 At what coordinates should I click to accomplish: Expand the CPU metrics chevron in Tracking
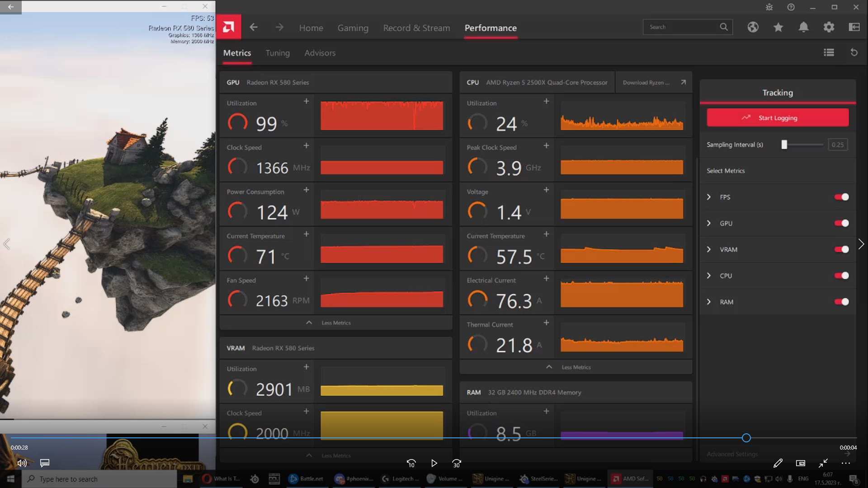709,276
